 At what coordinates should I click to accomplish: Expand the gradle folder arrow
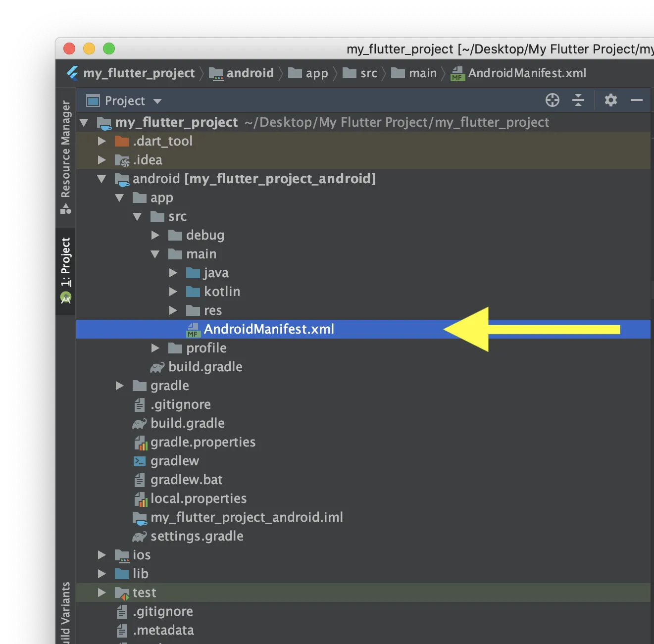(x=120, y=386)
